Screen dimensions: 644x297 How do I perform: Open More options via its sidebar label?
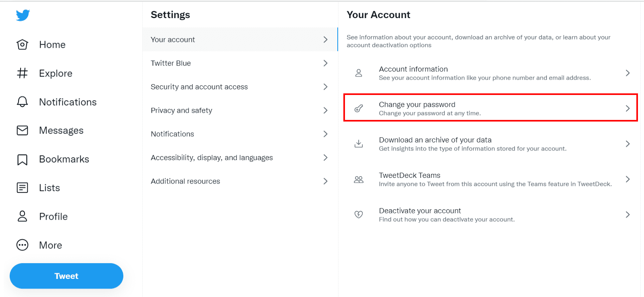50,245
